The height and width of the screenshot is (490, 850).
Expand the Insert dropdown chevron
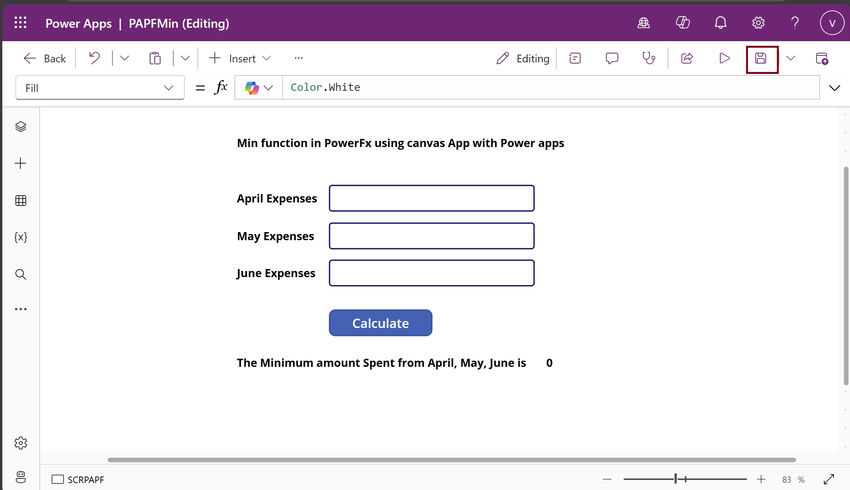267,58
